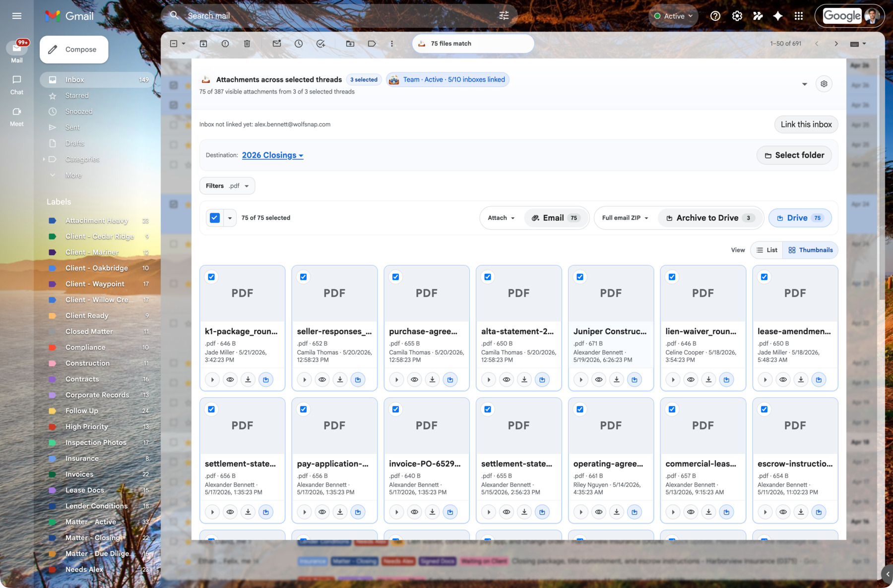Preview purchase-agree PDF with eye icon
The height and width of the screenshot is (588, 893).
click(414, 380)
